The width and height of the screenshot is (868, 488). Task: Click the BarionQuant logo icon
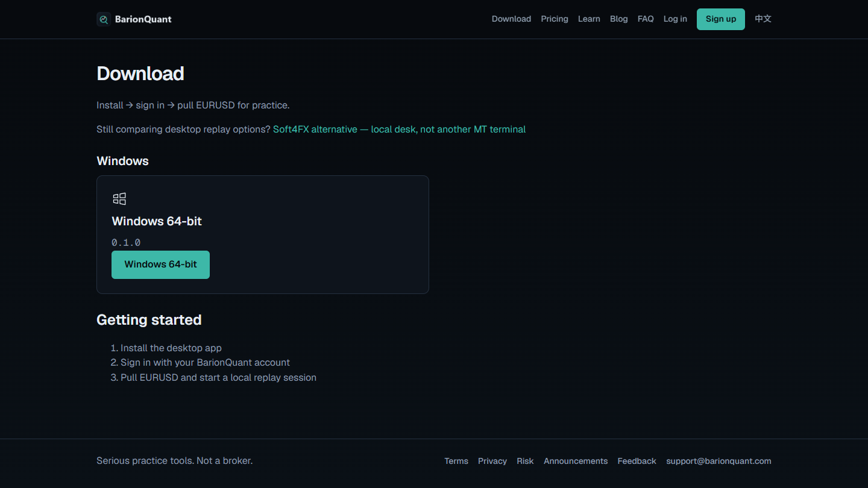point(104,19)
